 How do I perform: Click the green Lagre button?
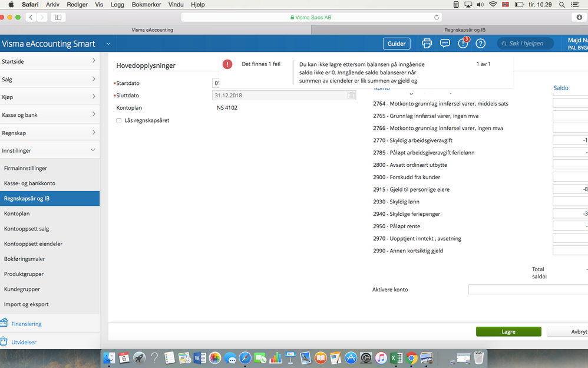click(508, 331)
